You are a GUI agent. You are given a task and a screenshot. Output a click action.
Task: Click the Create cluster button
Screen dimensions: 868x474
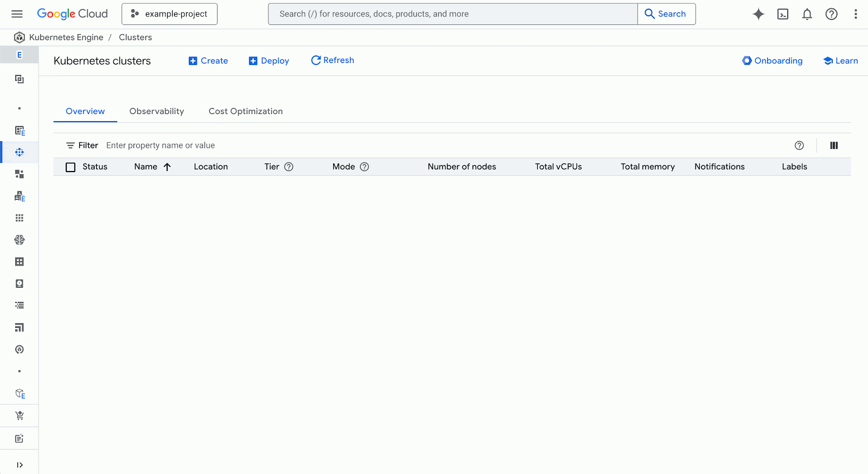coord(208,61)
